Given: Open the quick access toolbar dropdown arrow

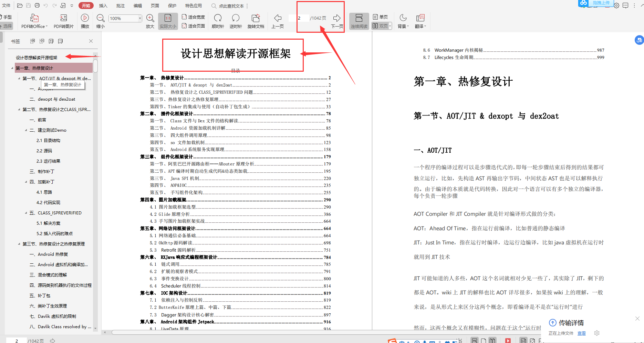Looking at the screenshot, I should tap(72, 6).
